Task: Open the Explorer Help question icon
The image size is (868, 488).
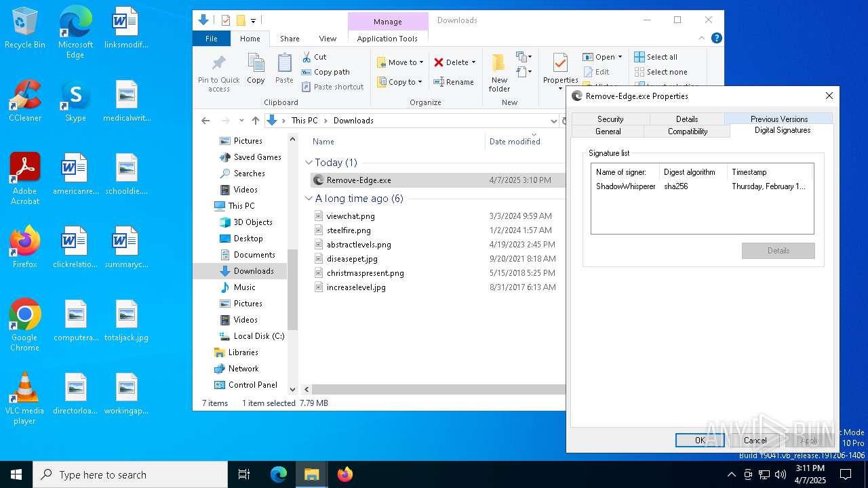Action: click(716, 39)
